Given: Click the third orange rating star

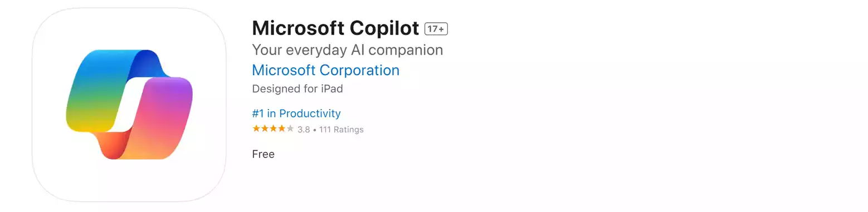Looking at the screenshot, I should click(273, 129).
